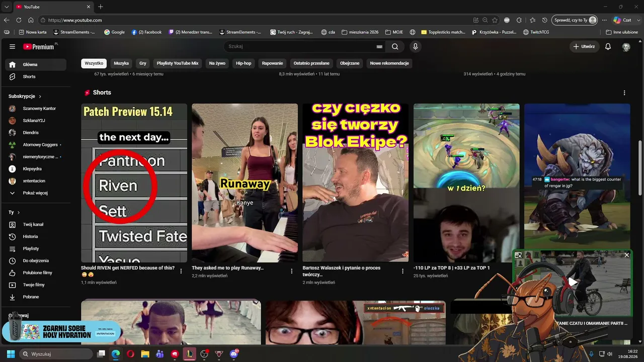This screenshot has width=644, height=362.
Task: Go back in the browser
Action: (7, 20)
